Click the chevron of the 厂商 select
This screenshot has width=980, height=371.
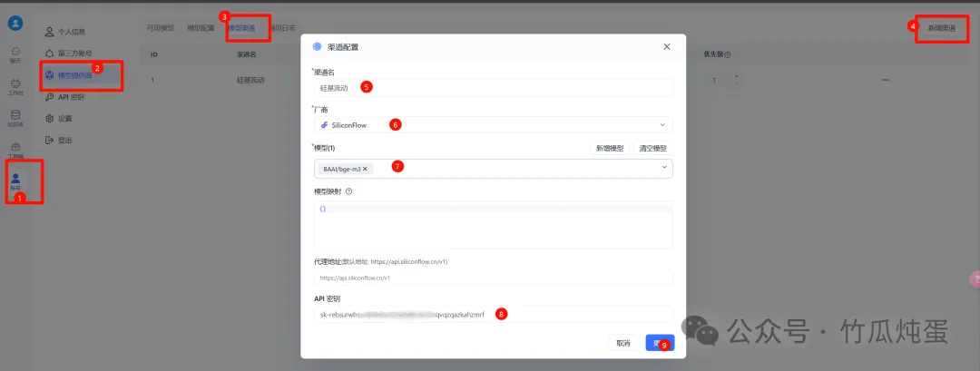(x=662, y=125)
